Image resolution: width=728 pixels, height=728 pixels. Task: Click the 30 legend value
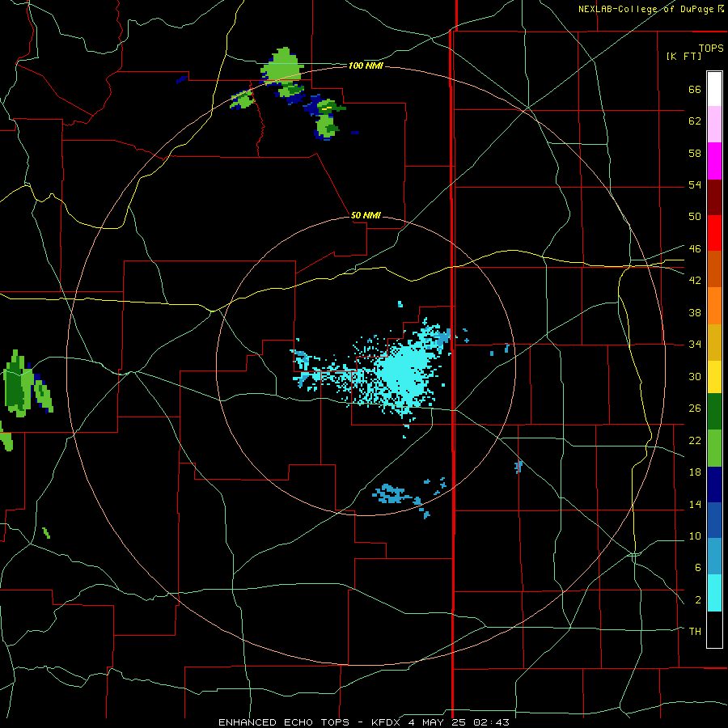[x=695, y=376]
